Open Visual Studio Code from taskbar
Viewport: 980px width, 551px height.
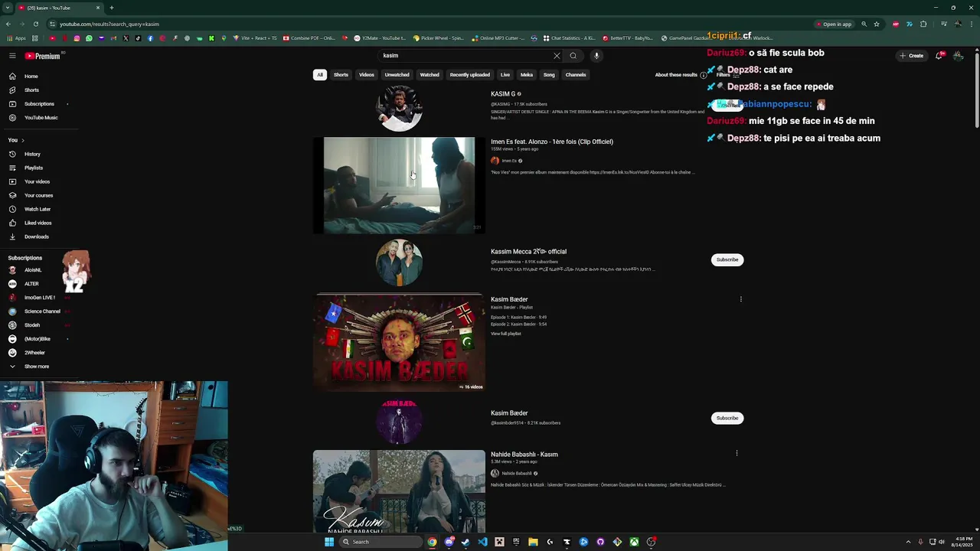pos(482,542)
